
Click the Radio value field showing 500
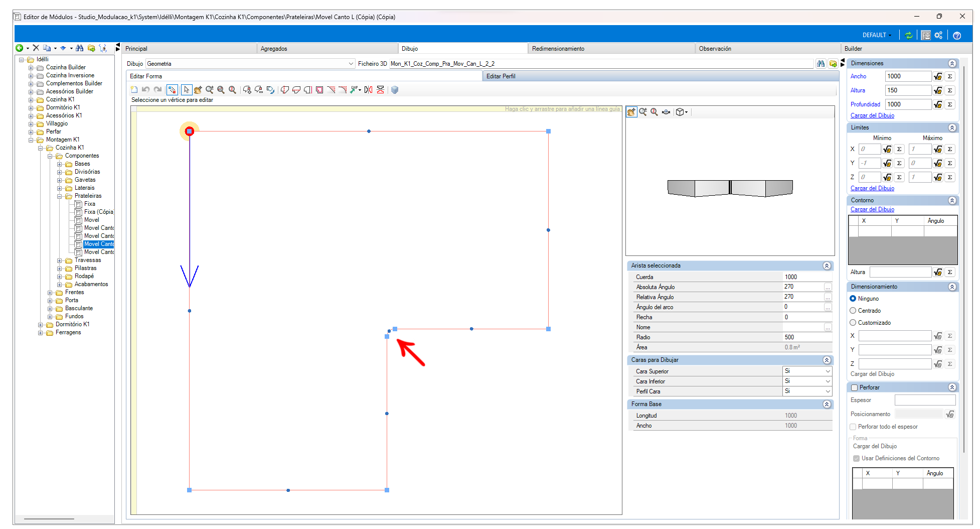click(x=807, y=337)
